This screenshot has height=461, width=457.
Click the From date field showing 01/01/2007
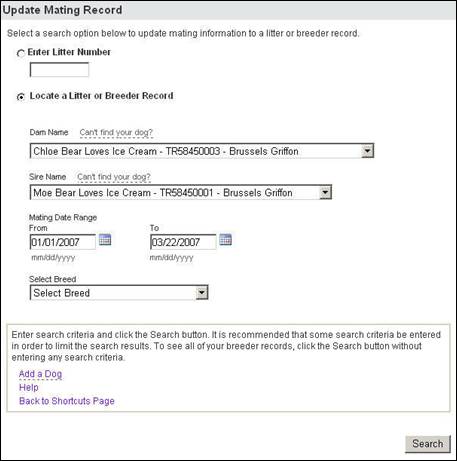point(63,242)
